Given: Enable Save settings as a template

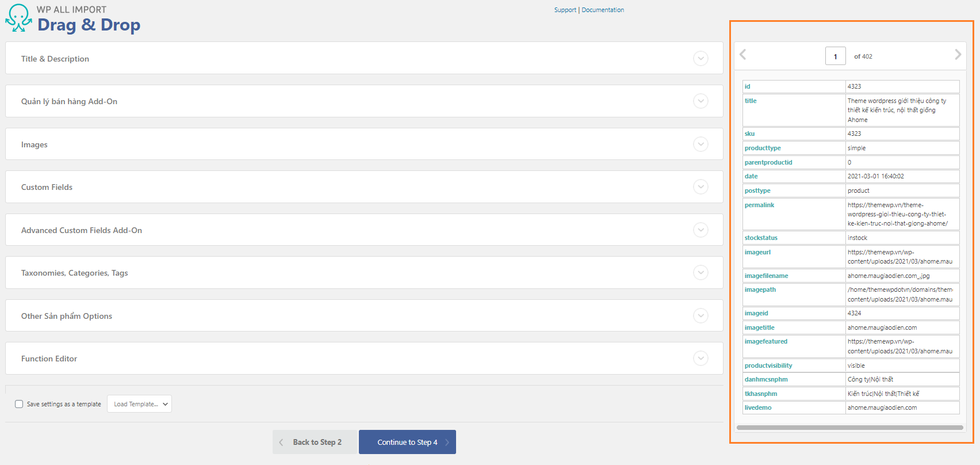Looking at the screenshot, I should (x=19, y=404).
